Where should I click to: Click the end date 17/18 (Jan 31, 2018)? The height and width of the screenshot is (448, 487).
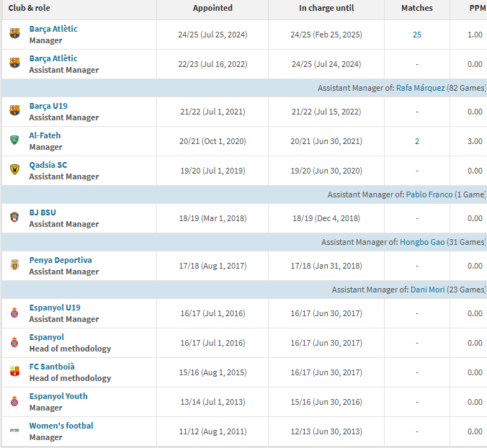click(326, 266)
